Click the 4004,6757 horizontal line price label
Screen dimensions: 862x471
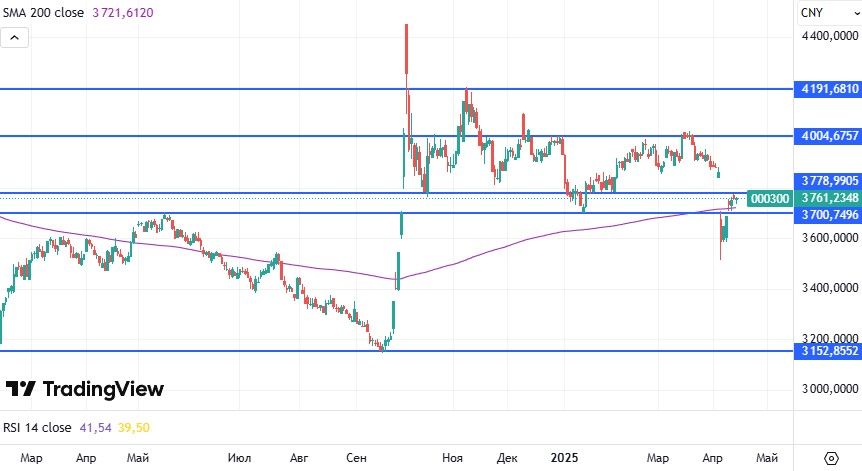pyautogui.click(x=829, y=136)
